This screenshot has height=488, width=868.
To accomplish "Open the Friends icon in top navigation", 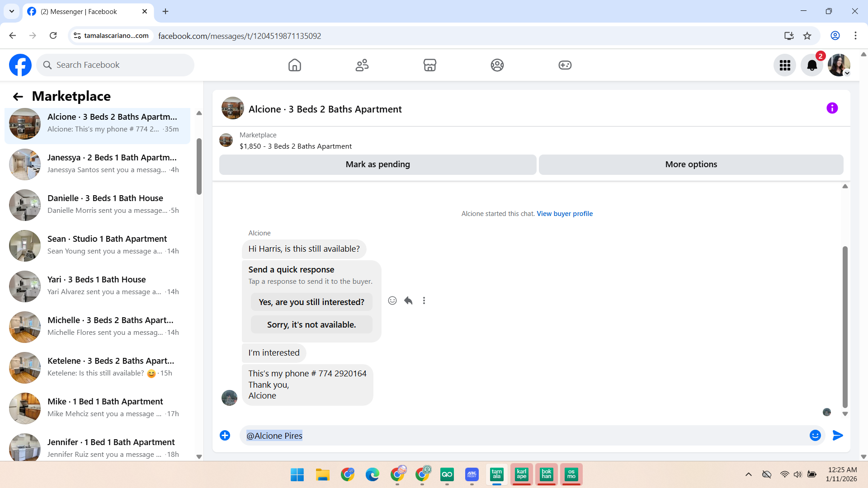I will point(362,65).
